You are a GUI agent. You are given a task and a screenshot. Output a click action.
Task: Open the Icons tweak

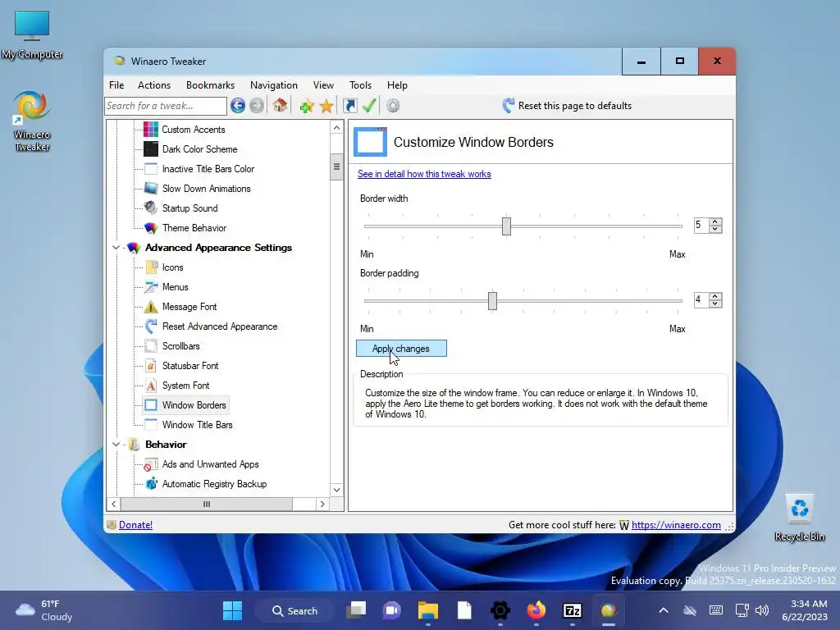[172, 267]
